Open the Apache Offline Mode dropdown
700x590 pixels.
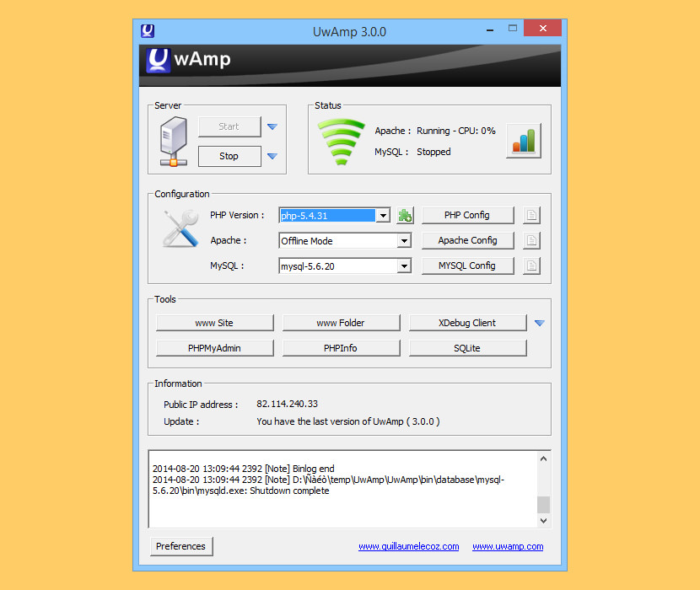pos(404,241)
